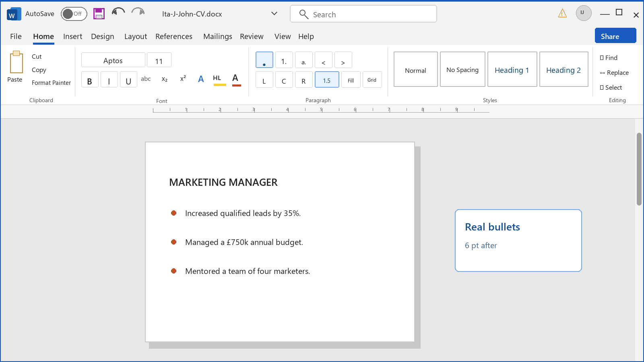
Task: Toggle numbered list button
Action: (x=284, y=60)
